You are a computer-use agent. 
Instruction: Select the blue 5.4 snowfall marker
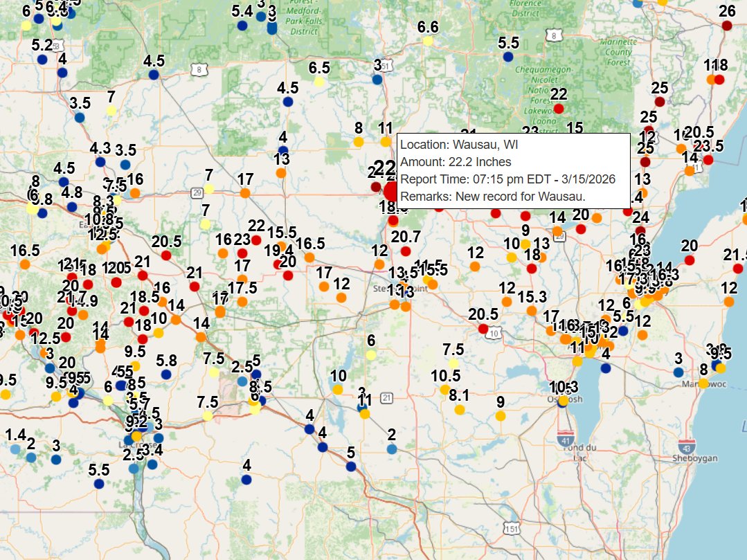[242, 26]
